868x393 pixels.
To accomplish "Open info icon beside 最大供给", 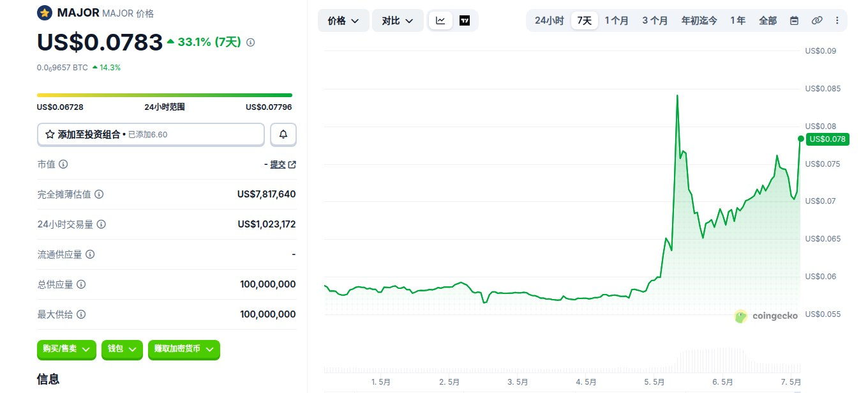I will [81, 314].
